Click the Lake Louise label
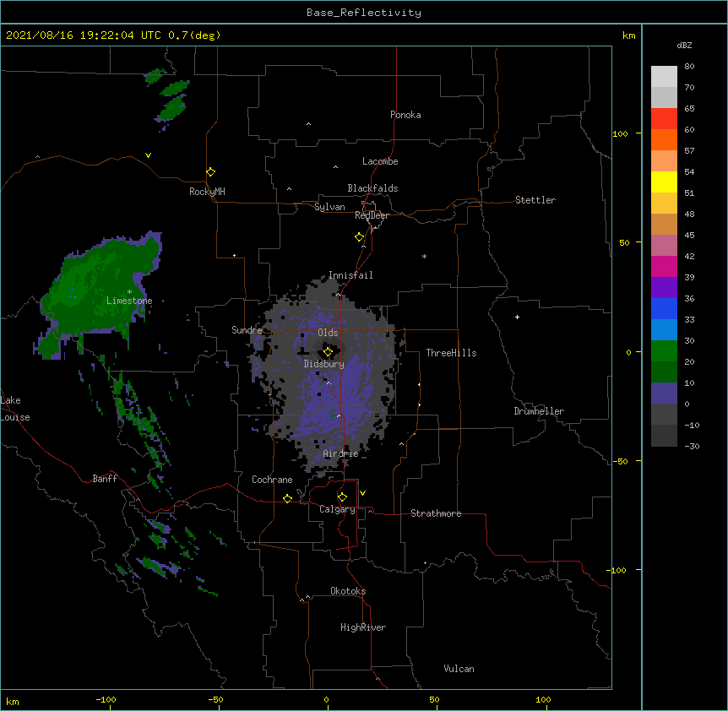This screenshot has height=711, width=728. 15,409
